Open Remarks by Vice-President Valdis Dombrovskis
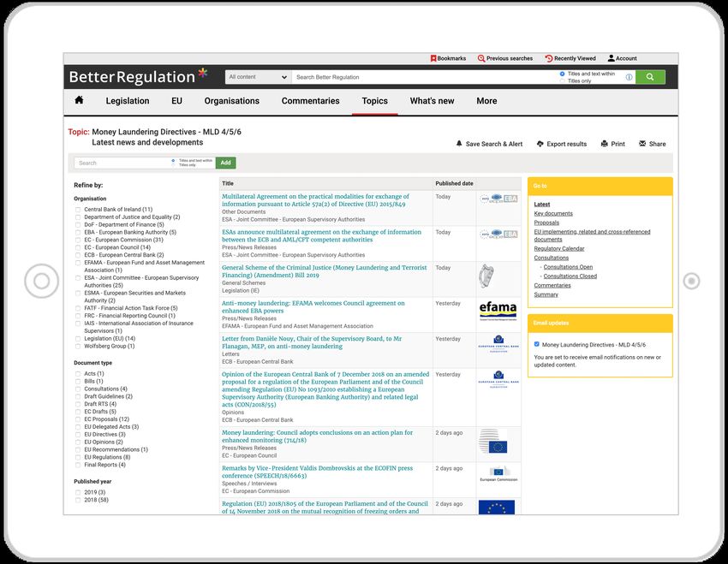The width and height of the screenshot is (728, 564). coord(317,472)
